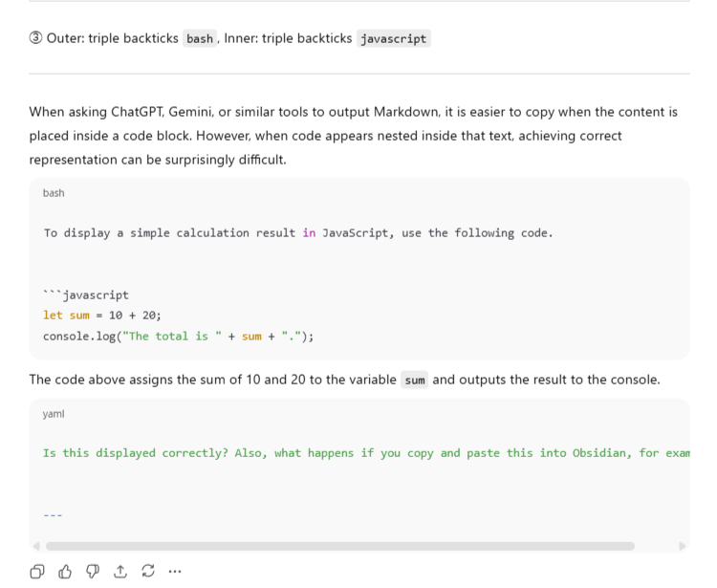Click the circled number 3 in the heading
This screenshot has height=588, width=717.
(x=36, y=38)
